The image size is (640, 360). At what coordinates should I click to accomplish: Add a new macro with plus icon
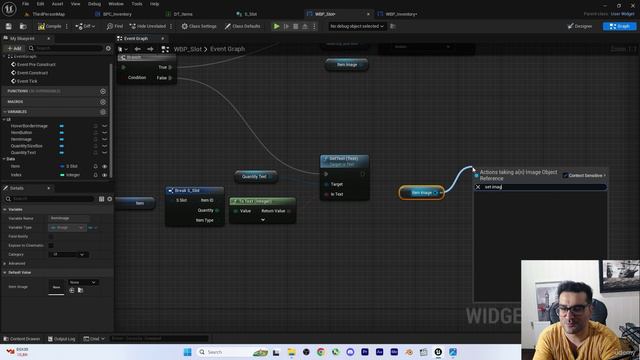103,102
